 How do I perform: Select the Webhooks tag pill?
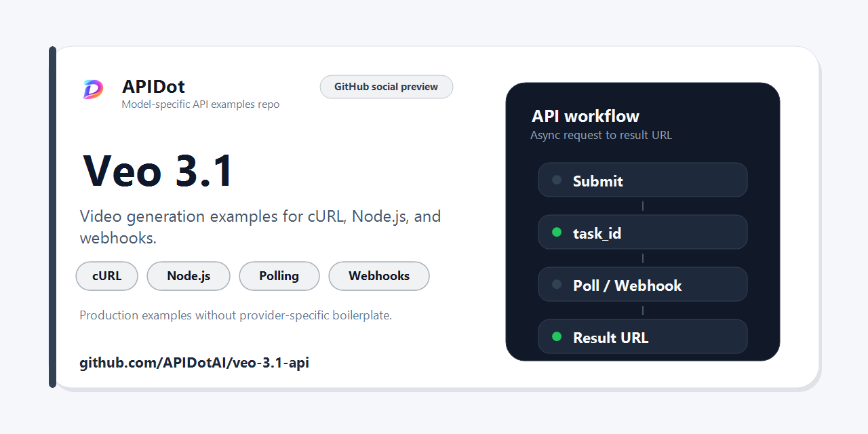(379, 276)
